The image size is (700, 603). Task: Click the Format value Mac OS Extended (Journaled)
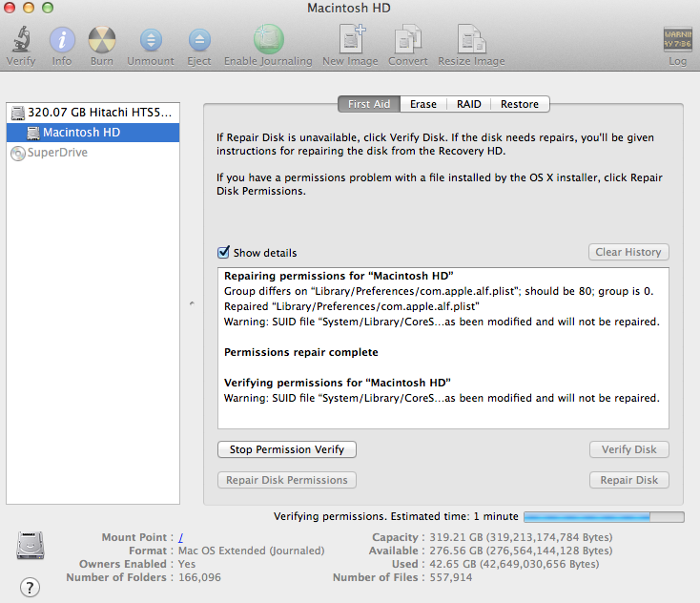pos(252,551)
